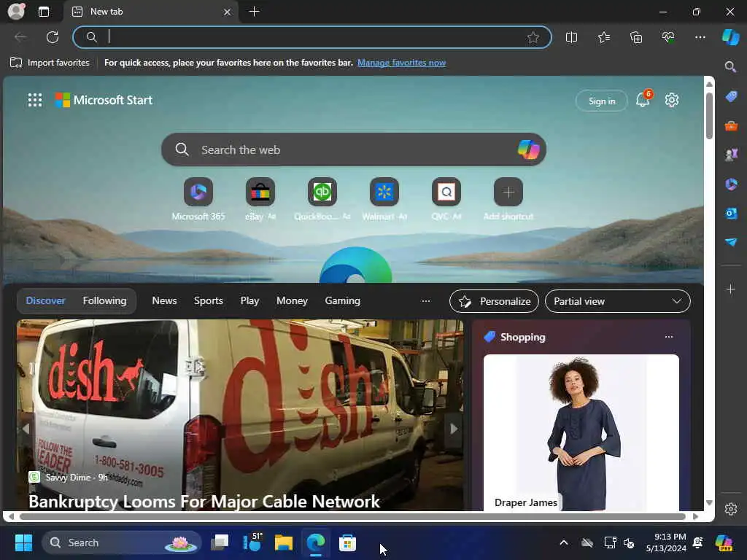Open Windows Start menu
Image resolution: width=747 pixels, height=560 pixels.
click(x=23, y=542)
